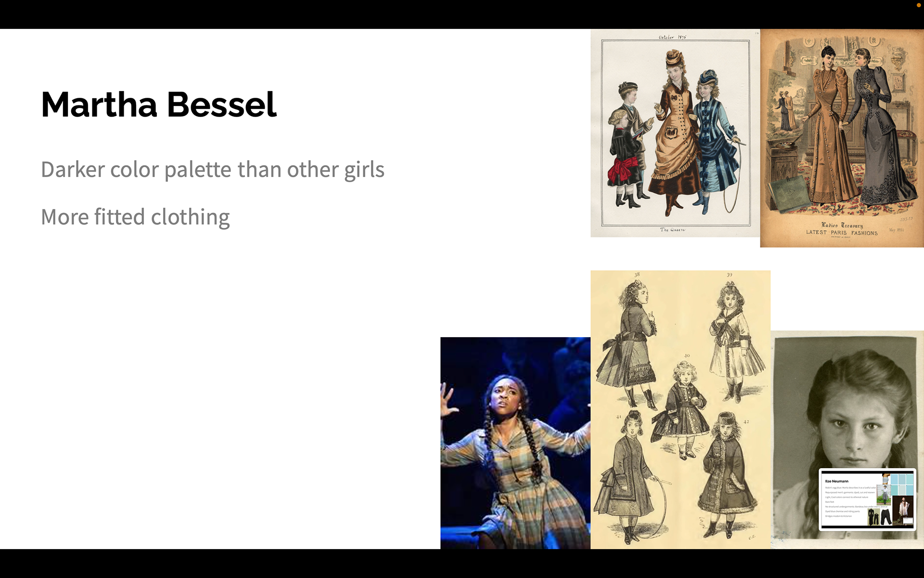The width and height of the screenshot is (924, 578).
Task: Click the orange recording indicator dot
Action: click(x=919, y=5)
